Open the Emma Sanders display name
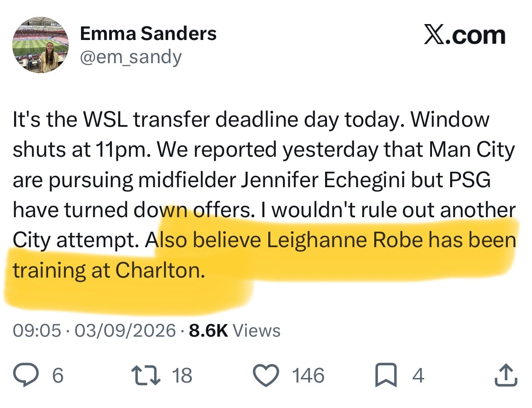This screenshot has width=532, height=408. pyautogui.click(x=148, y=34)
